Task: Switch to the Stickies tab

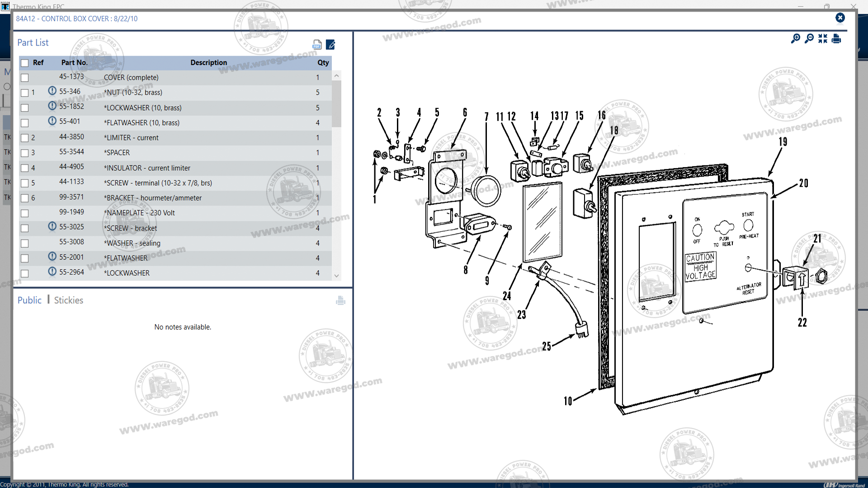Action: tap(69, 300)
